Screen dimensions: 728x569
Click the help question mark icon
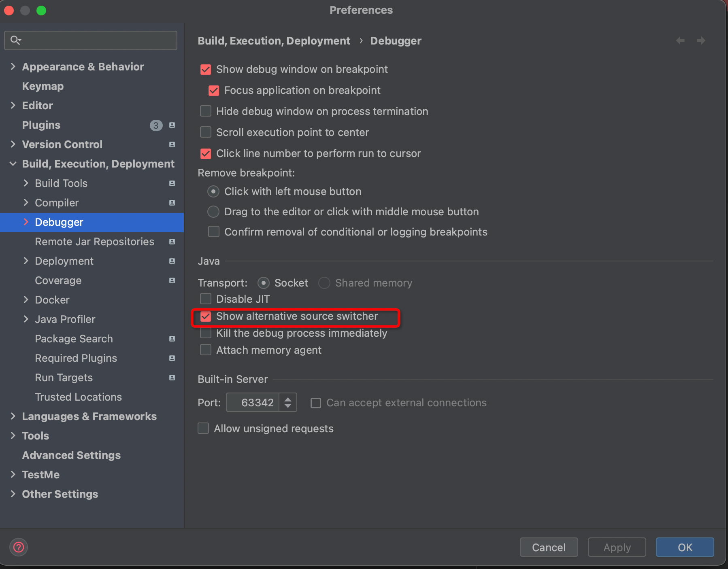pos(19,547)
